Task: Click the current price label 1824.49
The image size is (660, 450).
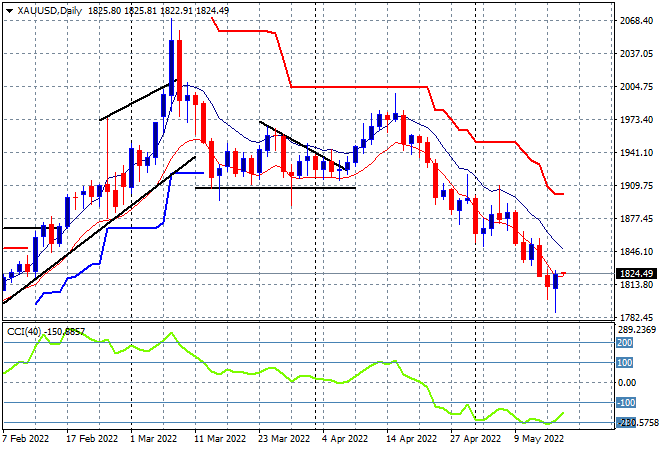Action: click(636, 274)
